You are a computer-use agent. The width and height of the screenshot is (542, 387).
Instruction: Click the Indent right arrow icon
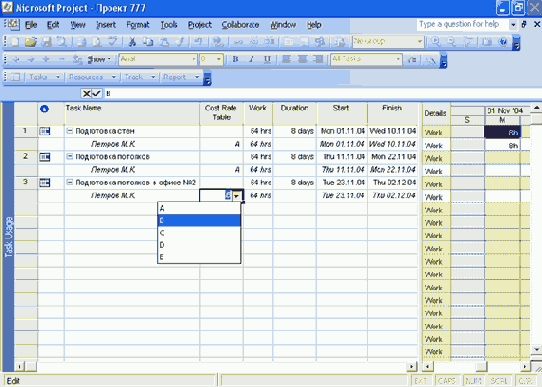pos(31,59)
